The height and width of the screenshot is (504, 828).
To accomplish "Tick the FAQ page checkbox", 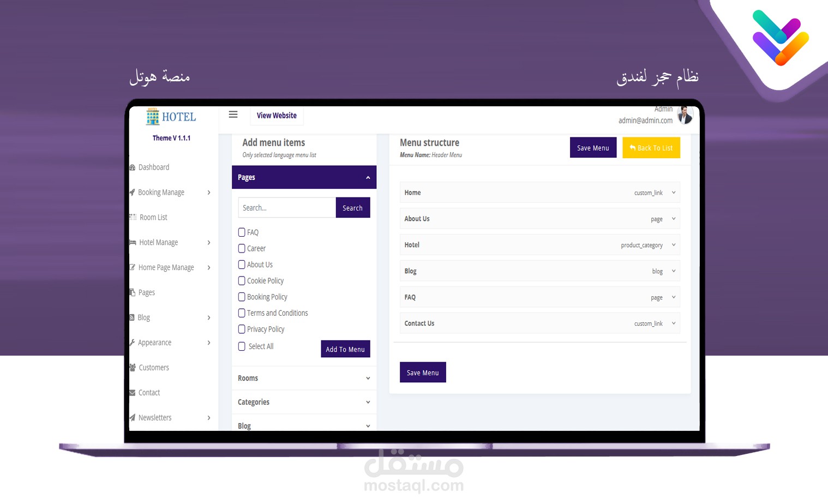I will [242, 232].
